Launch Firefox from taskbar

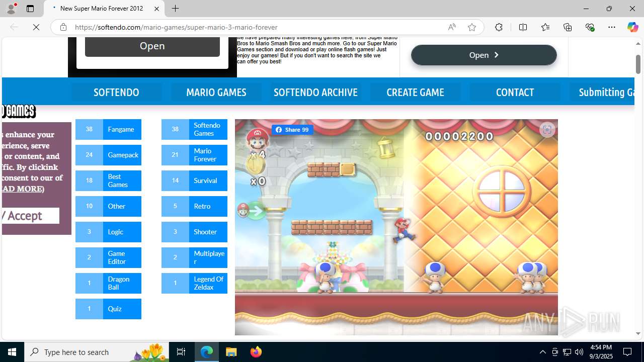[x=256, y=352]
